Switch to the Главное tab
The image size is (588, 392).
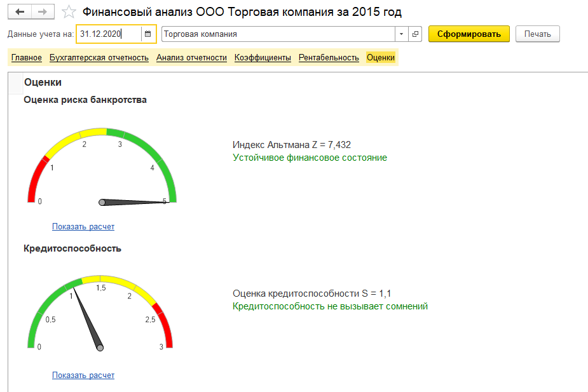point(27,58)
